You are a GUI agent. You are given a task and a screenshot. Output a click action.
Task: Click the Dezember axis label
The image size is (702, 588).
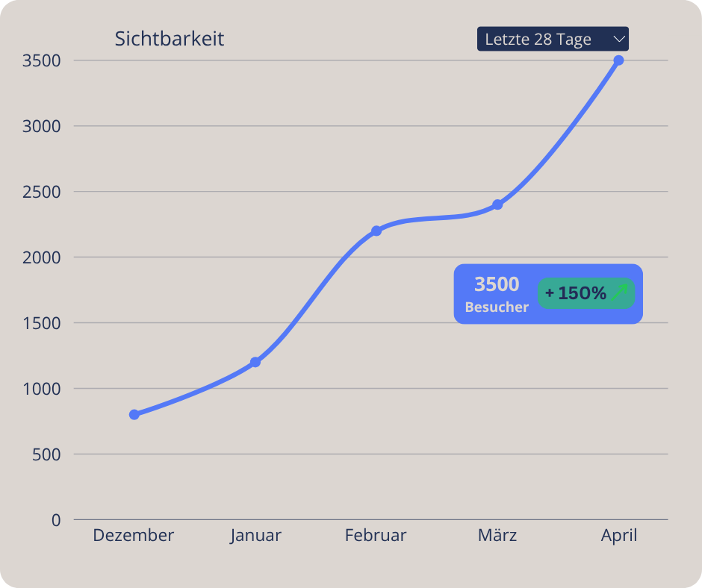(133, 536)
